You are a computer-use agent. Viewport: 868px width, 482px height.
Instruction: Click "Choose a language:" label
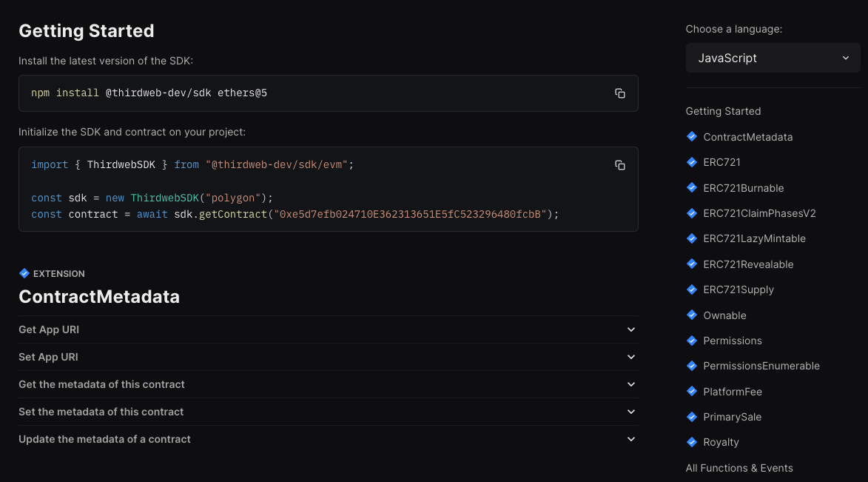click(x=734, y=30)
